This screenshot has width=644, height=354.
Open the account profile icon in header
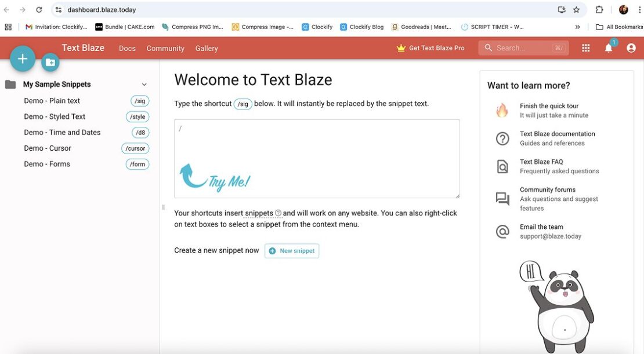(631, 48)
